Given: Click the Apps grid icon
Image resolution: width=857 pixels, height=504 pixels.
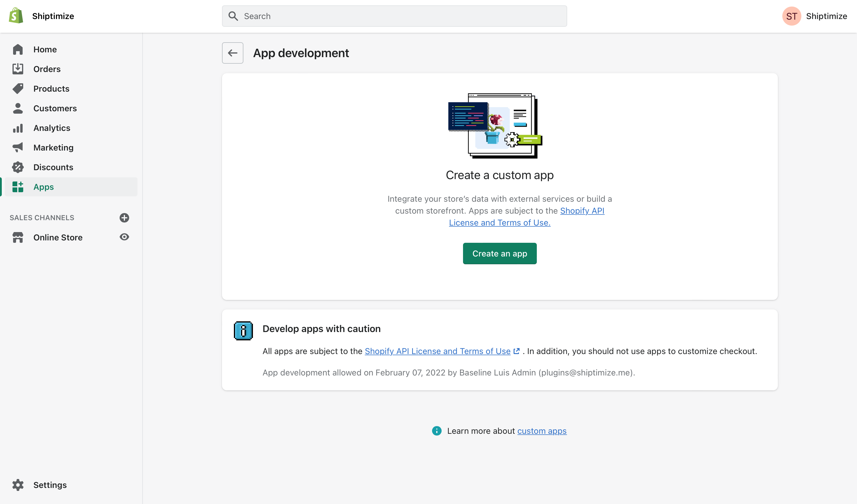Looking at the screenshot, I should (x=18, y=187).
